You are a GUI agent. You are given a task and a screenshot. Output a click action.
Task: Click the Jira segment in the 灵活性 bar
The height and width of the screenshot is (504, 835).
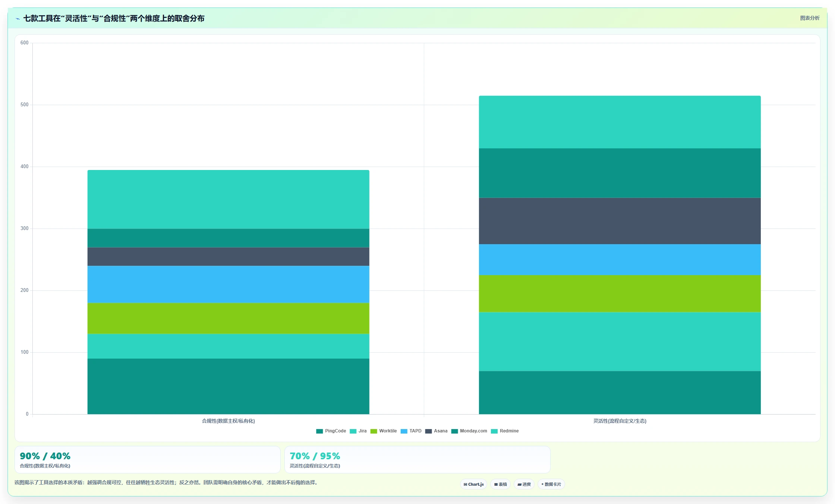tap(620, 341)
